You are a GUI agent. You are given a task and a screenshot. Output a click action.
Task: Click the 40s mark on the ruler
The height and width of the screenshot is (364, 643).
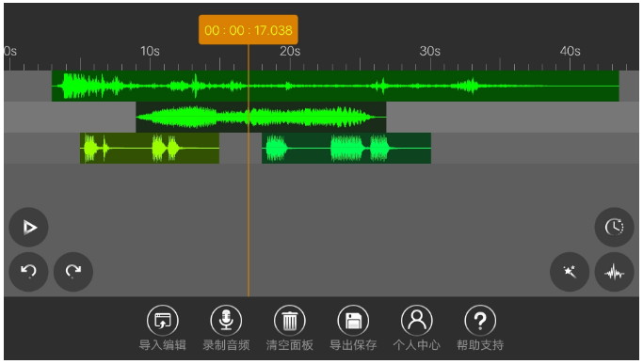coord(570,51)
